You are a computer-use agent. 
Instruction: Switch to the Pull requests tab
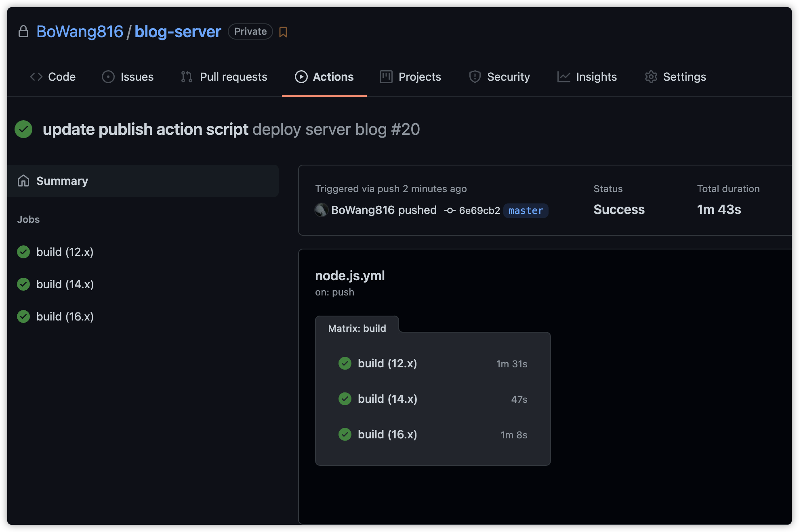224,77
